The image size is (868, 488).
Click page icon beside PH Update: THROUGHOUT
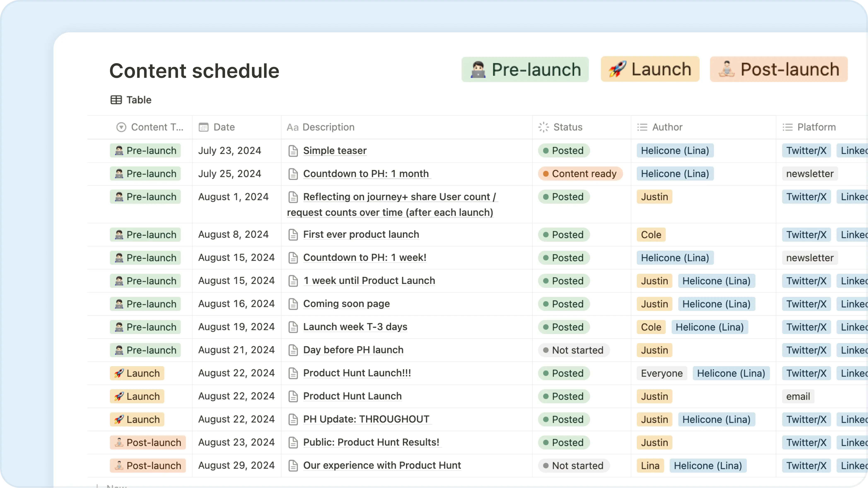point(293,420)
